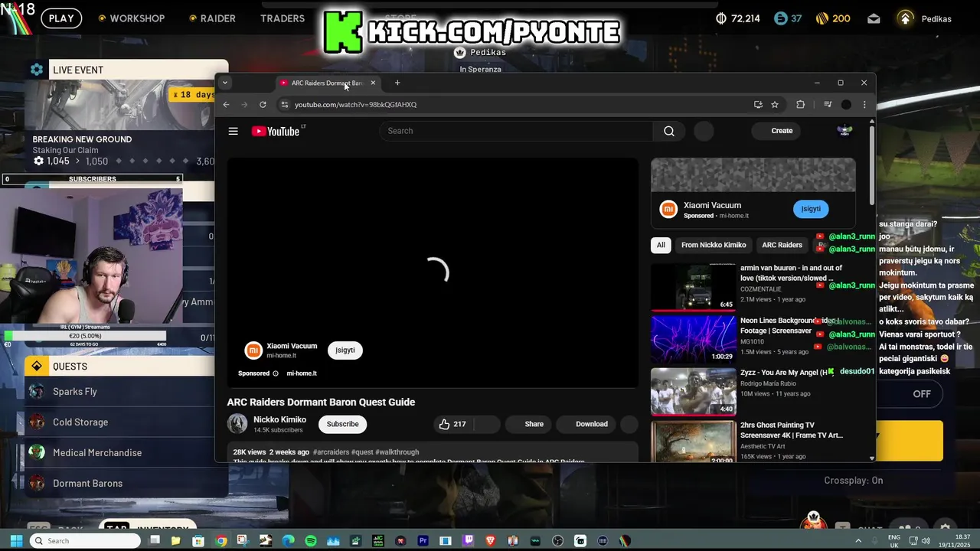The image size is (980, 551).
Task: Click the install/cast icon in address bar
Action: pyautogui.click(x=758, y=105)
